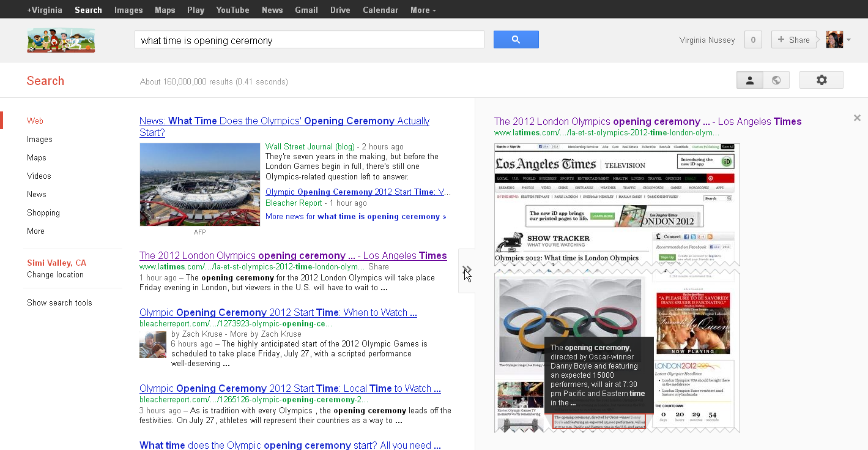Click Share next to latimes.com URL
The width and height of the screenshot is (868, 450).
click(x=379, y=267)
